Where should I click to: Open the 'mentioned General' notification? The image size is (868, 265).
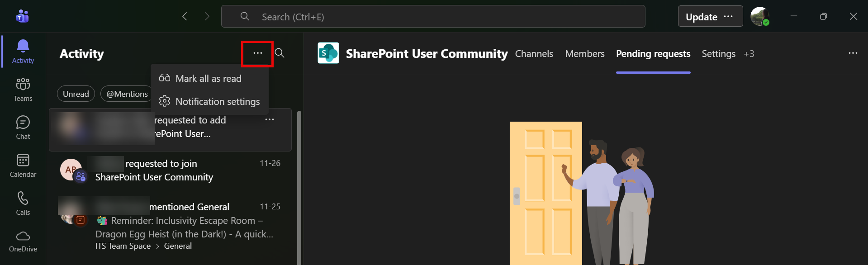170,226
